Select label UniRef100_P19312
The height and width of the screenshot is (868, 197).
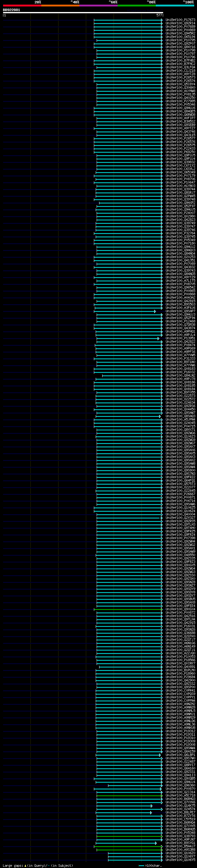coord(180,731)
